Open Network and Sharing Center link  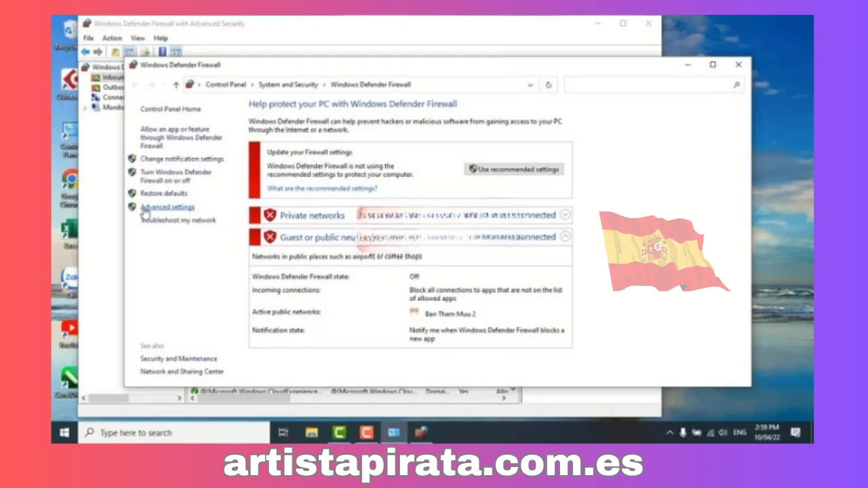(x=182, y=371)
